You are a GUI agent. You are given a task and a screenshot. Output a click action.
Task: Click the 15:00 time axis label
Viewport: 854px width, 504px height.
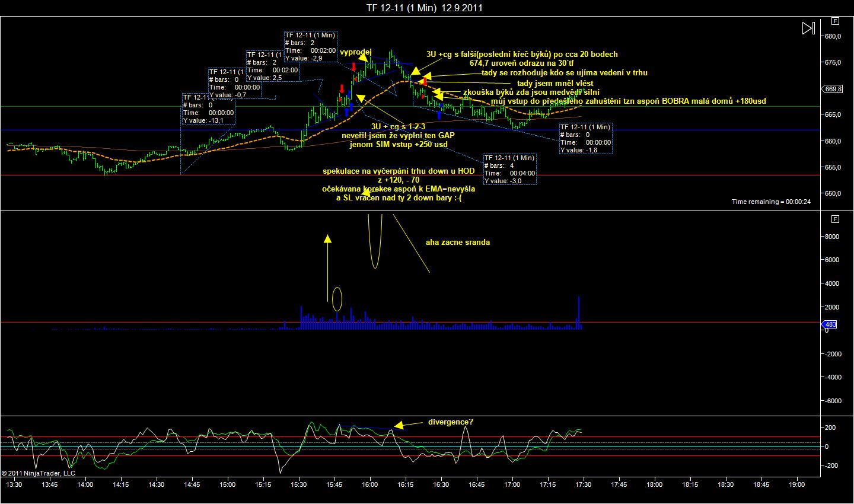227,484
